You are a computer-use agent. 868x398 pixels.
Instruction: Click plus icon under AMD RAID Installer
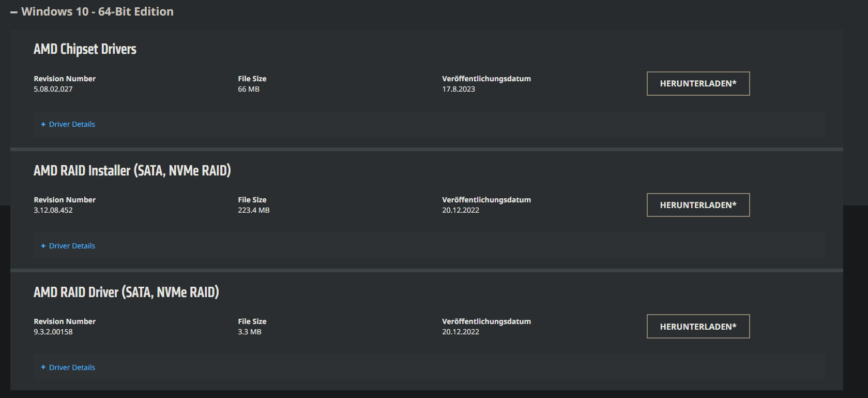43,246
